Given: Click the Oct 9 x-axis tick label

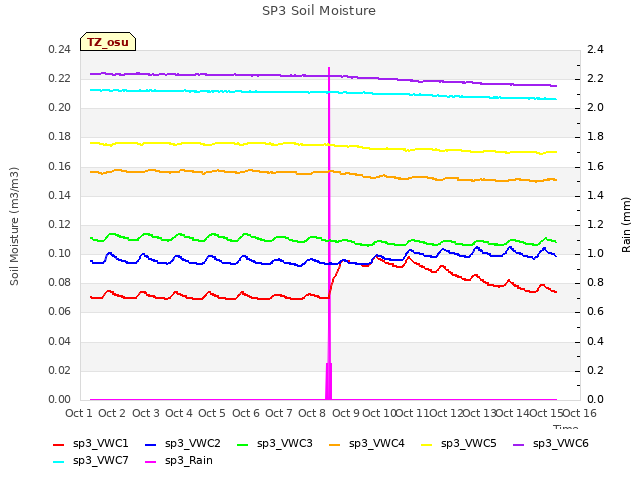Looking at the screenshot, I should 346,413.
